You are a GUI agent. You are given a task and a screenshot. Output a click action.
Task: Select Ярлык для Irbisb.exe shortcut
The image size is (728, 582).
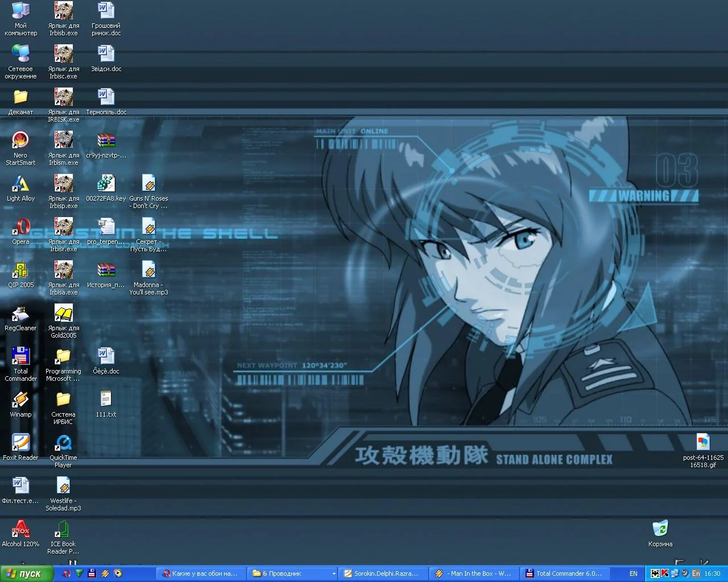pyautogui.click(x=63, y=19)
